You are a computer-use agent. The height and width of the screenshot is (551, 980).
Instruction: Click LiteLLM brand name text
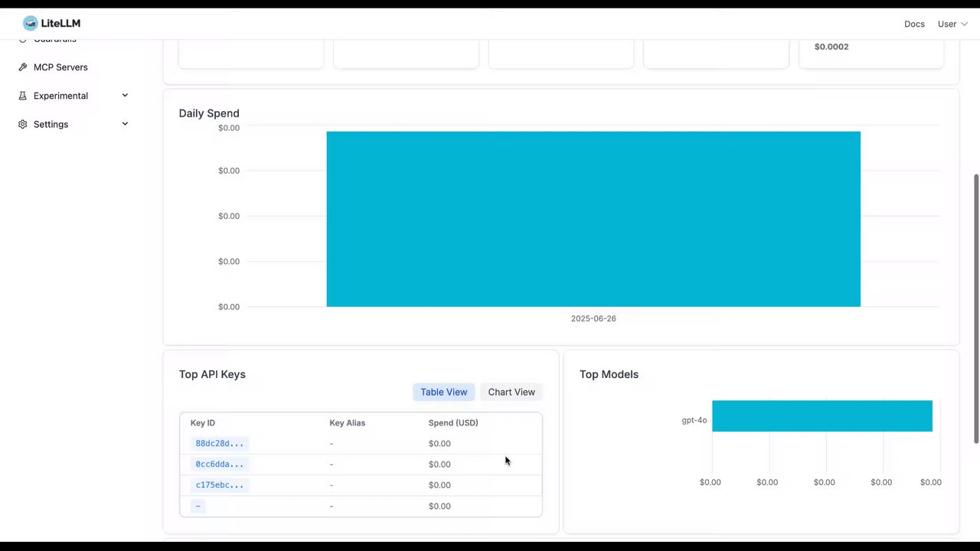point(60,23)
